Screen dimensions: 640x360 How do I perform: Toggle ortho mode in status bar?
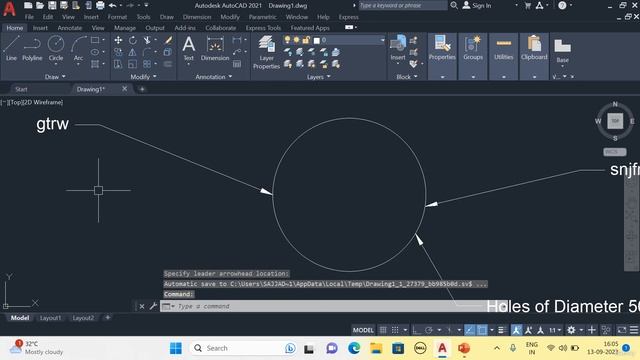(x=416, y=330)
